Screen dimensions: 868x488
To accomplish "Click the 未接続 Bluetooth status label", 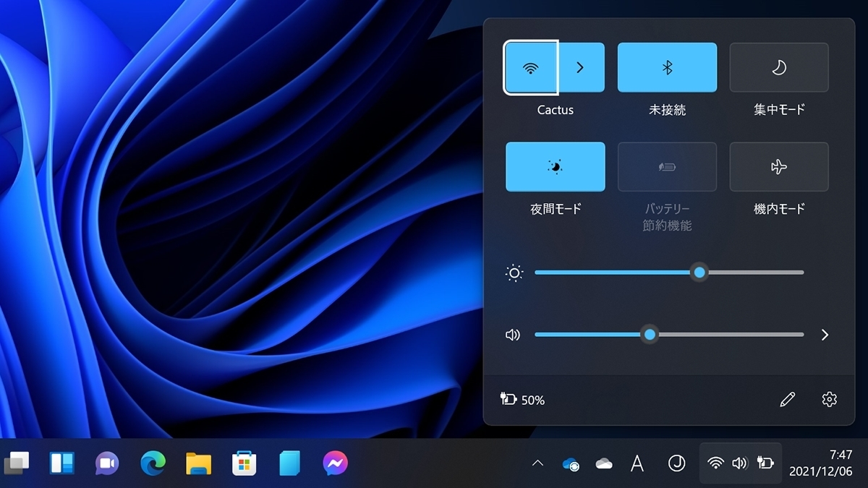I will [667, 110].
